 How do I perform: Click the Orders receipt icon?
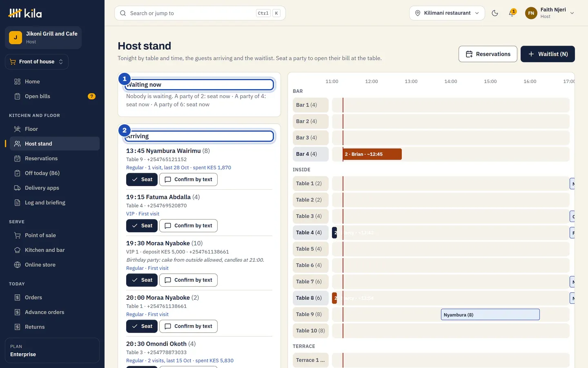tap(17, 297)
